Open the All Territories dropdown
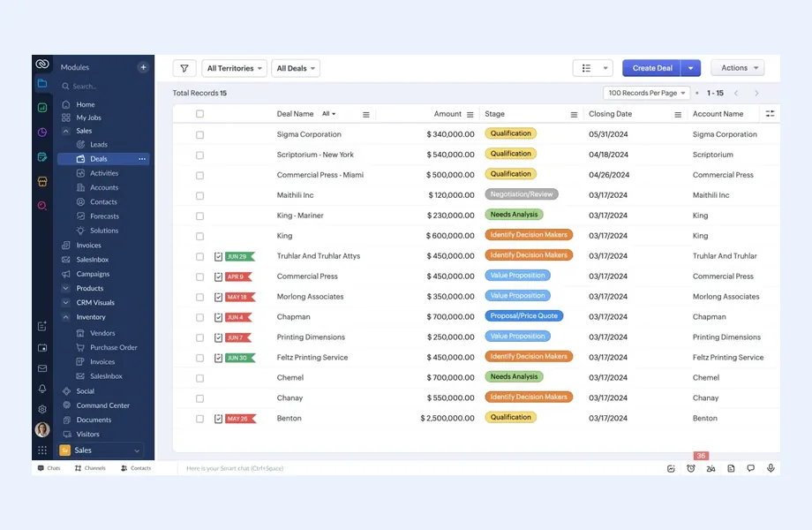Image resolution: width=812 pixels, height=530 pixels. (234, 68)
